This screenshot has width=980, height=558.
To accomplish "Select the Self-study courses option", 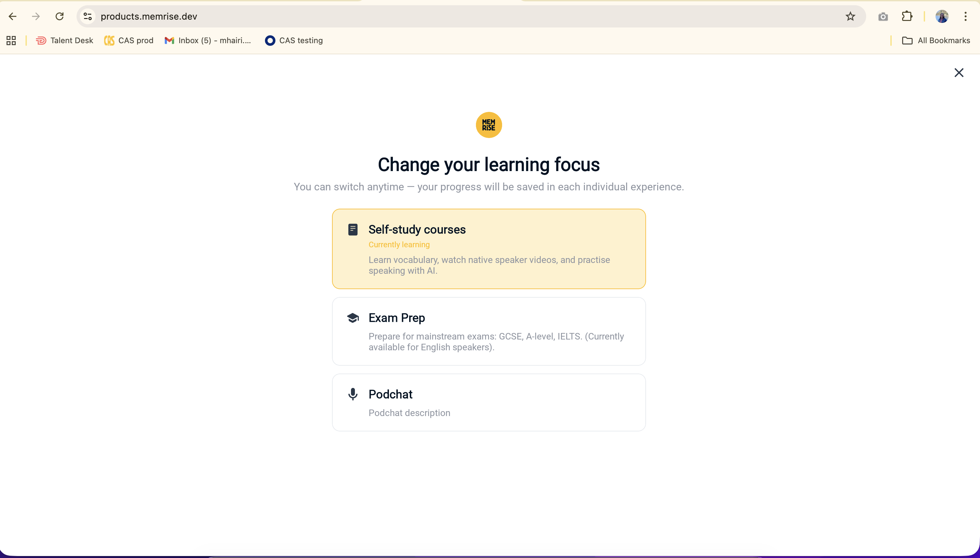I will [x=489, y=249].
